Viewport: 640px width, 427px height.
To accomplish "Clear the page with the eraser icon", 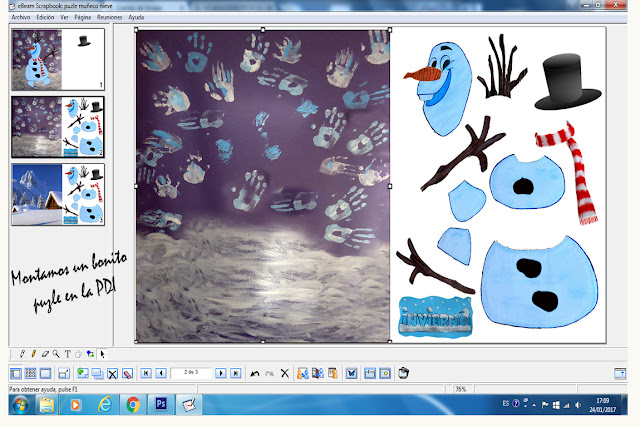I will 127,373.
